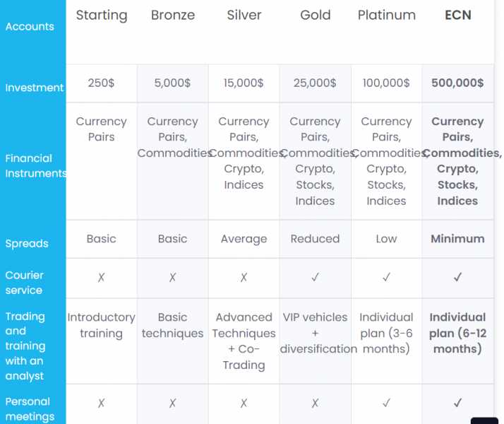The image size is (504, 424).
Task: Click the Platinum Individual plan training cell
Action: pyautogui.click(x=386, y=333)
